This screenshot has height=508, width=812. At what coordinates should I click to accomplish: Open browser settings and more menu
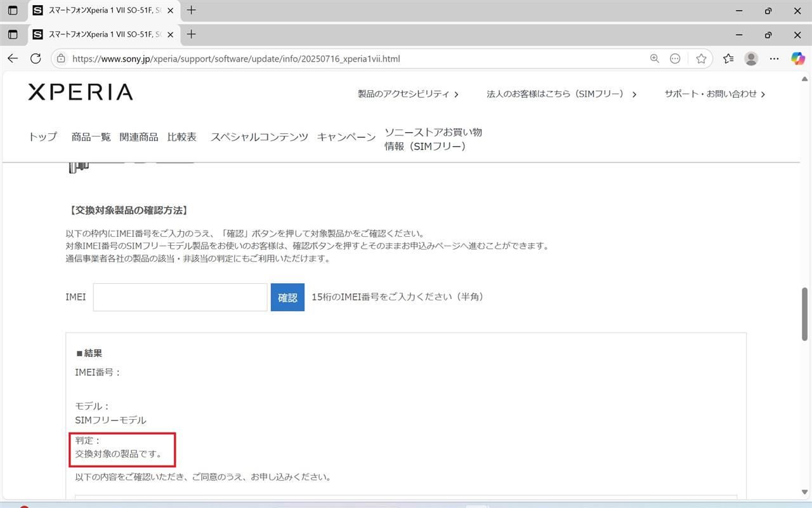pyautogui.click(x=774, y=58)
